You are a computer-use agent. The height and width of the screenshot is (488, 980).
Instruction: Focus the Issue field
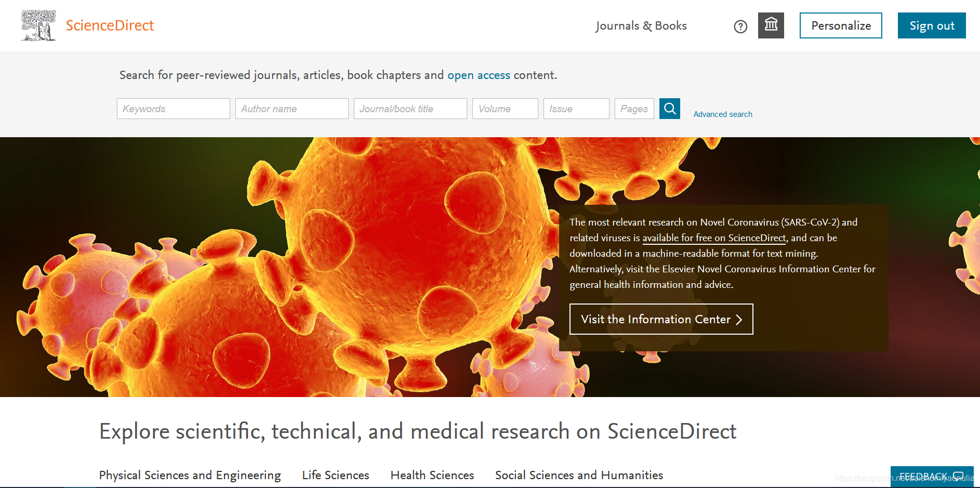576,109
